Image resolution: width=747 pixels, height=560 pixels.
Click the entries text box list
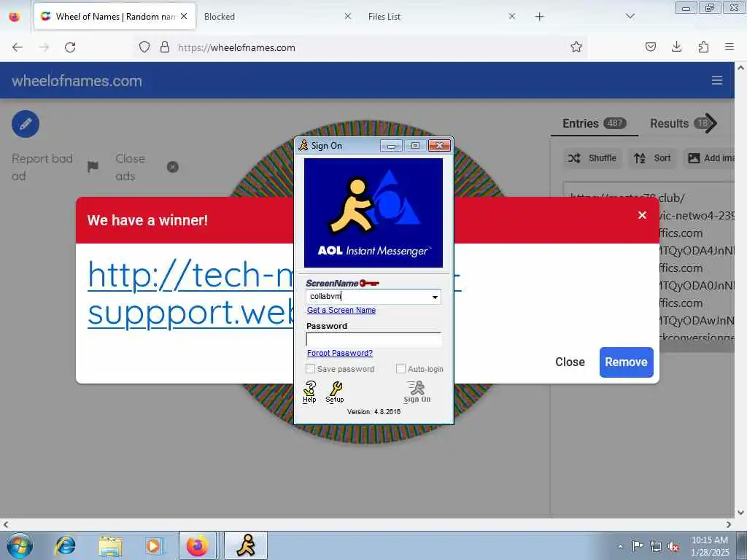tap(649, 267)
